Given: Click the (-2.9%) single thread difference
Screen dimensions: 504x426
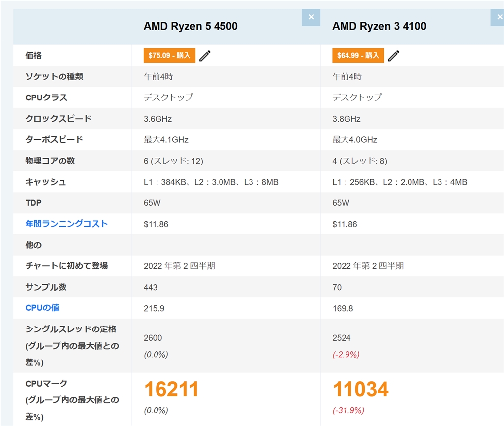Looking at the screenshot, I should [x=346, y=355].
